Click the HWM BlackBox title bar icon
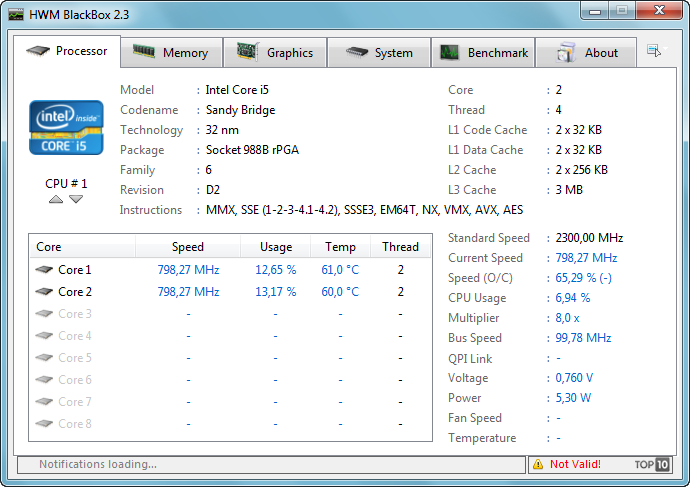 16,15
